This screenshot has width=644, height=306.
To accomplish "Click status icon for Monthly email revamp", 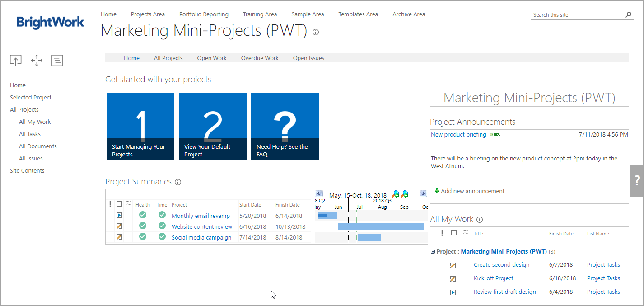I will click(119, 216).
